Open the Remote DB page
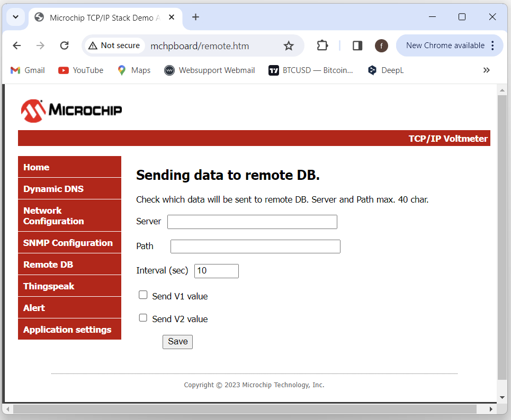511x420 pixels. tap(69, 264)
